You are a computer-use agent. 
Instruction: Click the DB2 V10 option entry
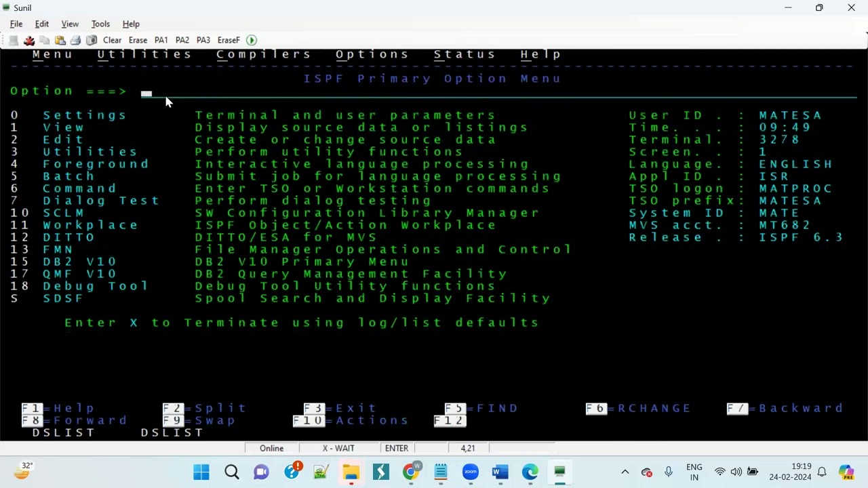(x=79, y=262)
